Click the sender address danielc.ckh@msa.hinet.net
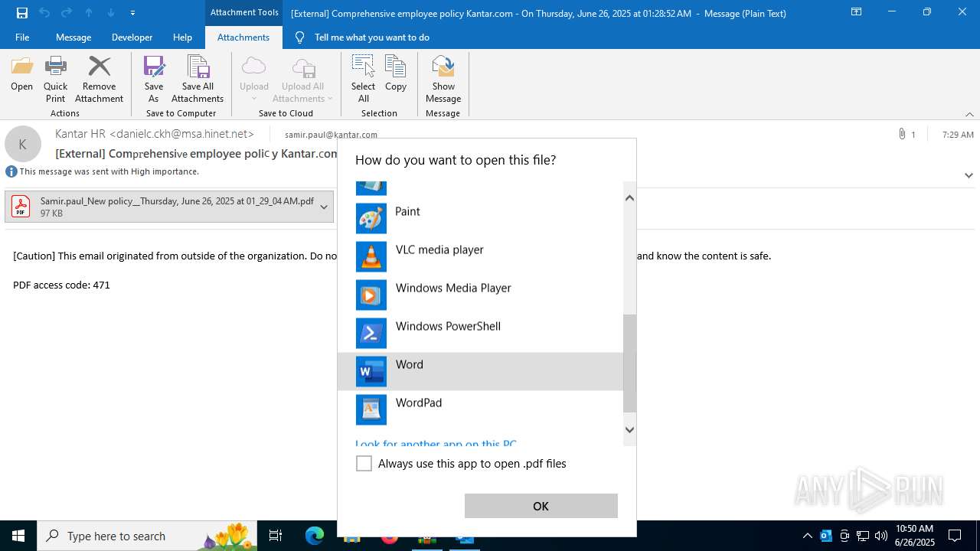The image size is (980, 551). pyautogui.click(x=181, y=134)
